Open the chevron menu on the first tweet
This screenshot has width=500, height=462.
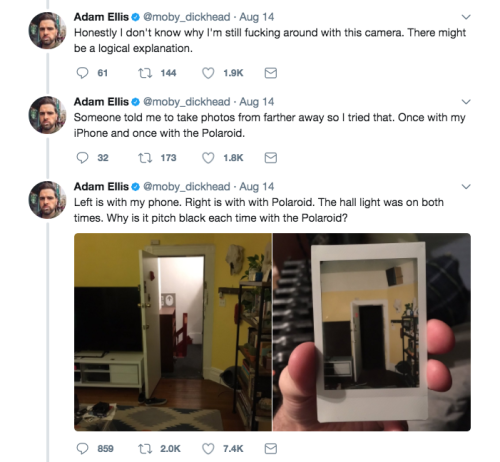pyautogui.click(x=466, y=17)
